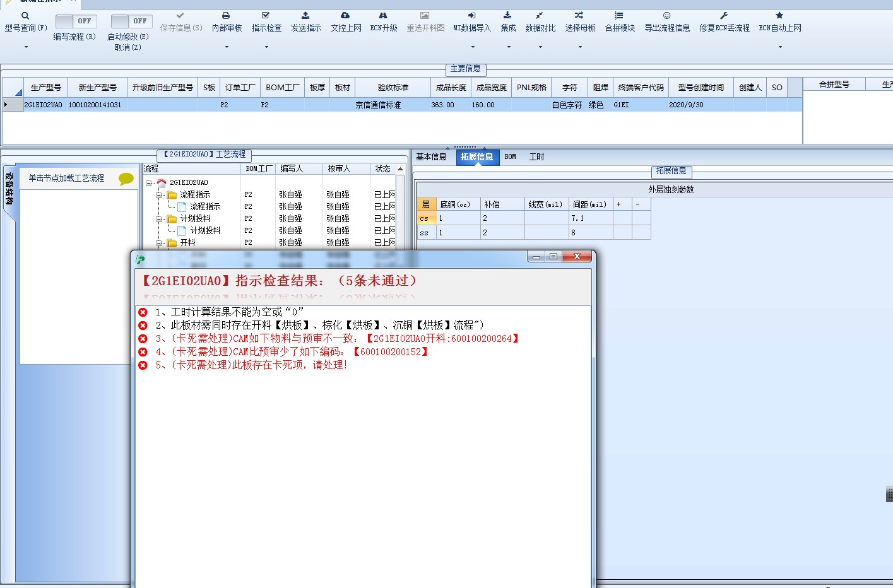This screenshot has width=893, height=588.
Task: Click 合拼模块 list icon
Action: click(619, 16)
